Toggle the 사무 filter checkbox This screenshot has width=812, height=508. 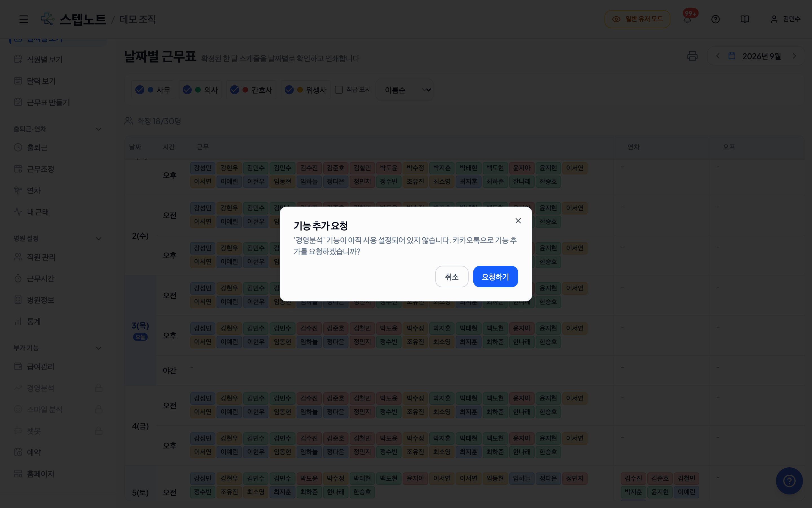[140, 90]
